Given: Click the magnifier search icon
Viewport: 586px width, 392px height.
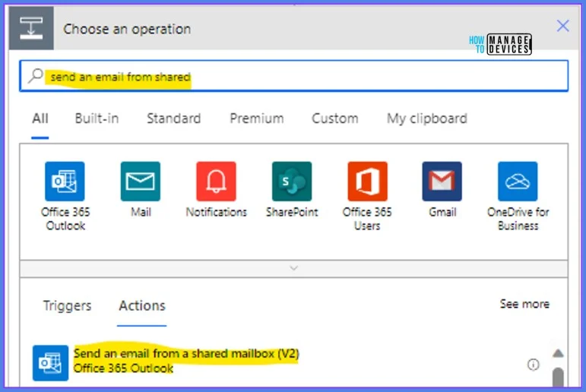Looking at the screenshot, I should click(x=36, y=76).
